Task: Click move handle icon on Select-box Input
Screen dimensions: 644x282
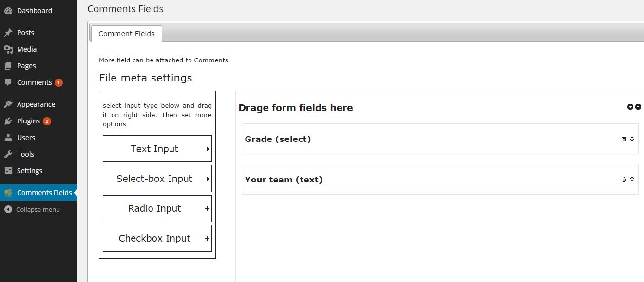Action: [207, 179]
